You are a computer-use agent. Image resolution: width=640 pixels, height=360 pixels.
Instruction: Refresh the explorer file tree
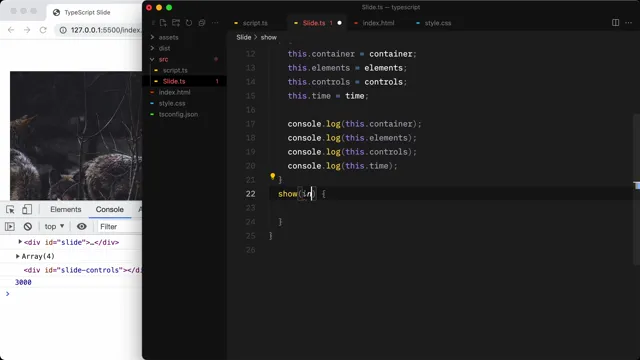click(189, 23)
